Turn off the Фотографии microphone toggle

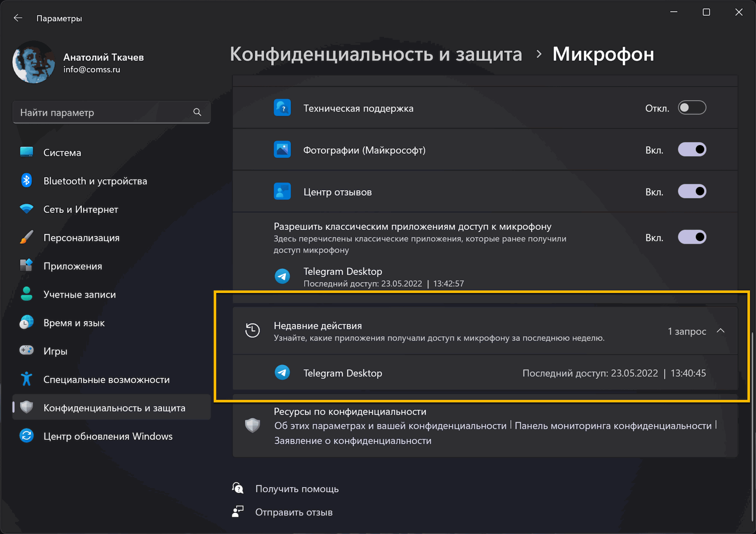[x=691, y=150]
